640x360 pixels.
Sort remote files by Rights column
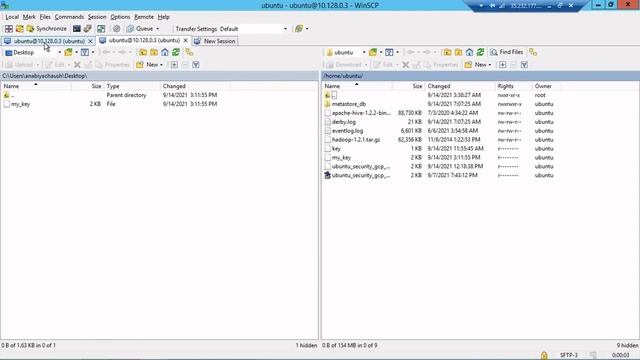[x=513, y=86]
